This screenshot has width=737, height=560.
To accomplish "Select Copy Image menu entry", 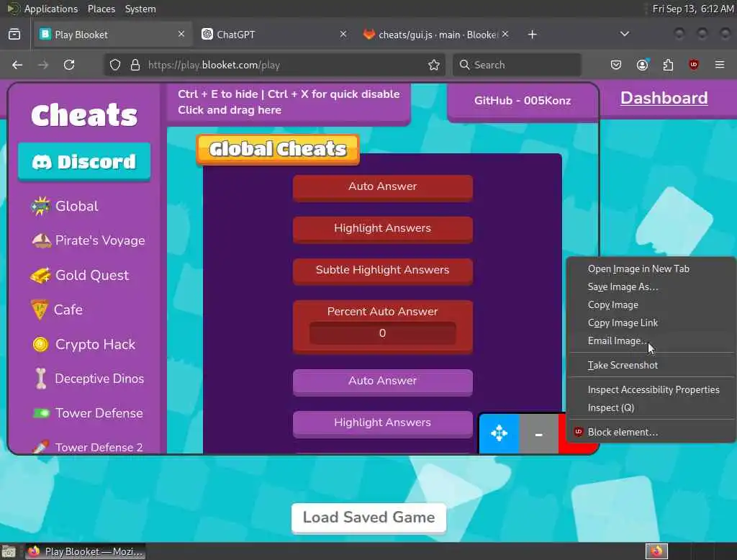I will tap(651, 304).
